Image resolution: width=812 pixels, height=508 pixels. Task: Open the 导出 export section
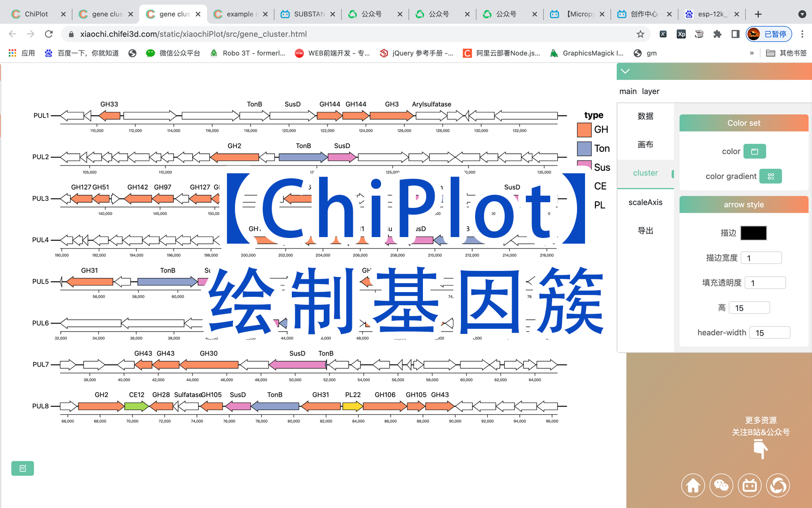645,230
